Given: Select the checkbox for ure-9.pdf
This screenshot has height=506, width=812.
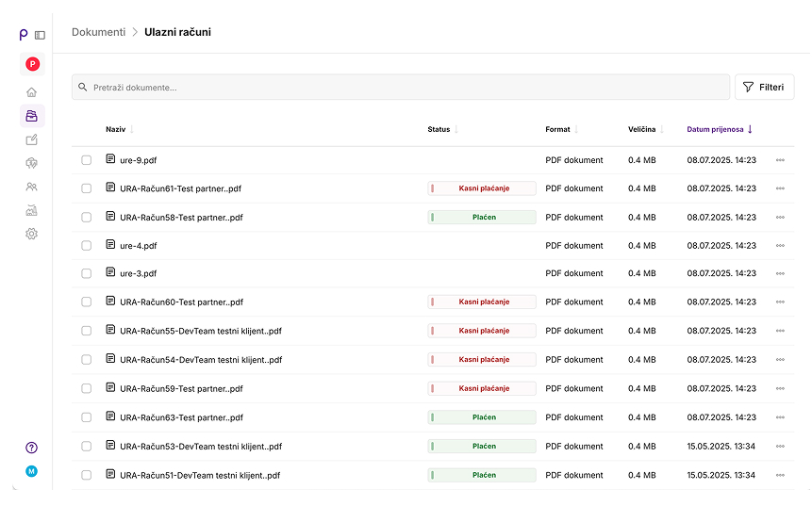Looking at the screenshot, I should [x=87, y=160].
